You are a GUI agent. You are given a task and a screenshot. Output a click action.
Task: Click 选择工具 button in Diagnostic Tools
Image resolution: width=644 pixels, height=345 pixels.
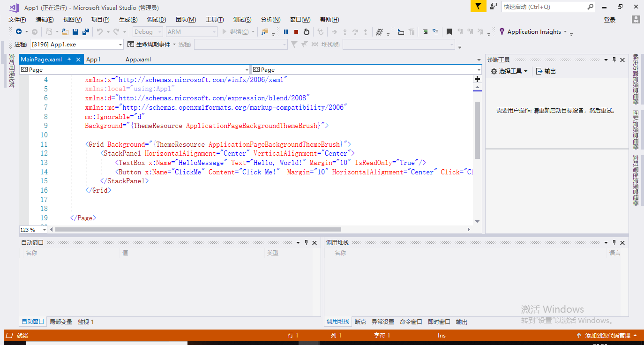[x=509, y=71]
